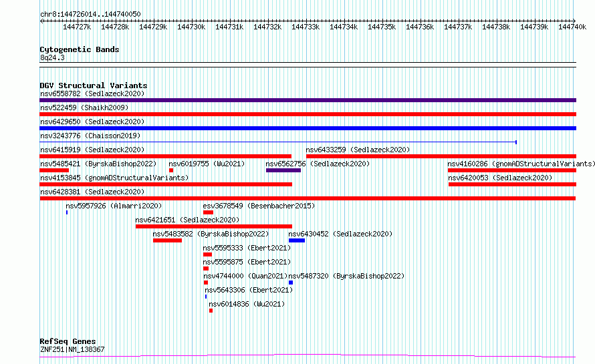Open nsv6019755 (Wu2021) variant label
Image resolution: width=595 pixels, height=364 pixels.
click(207, 164)
